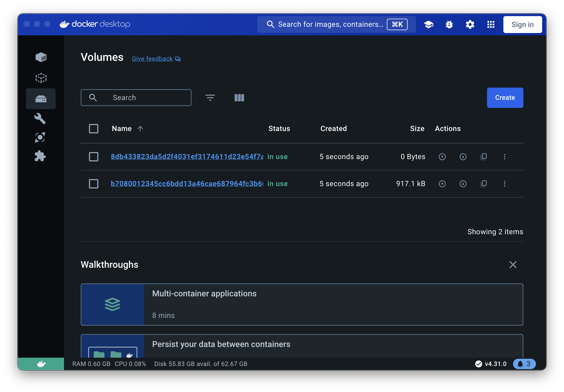Click the global search bar for images, containers
This screenshot has height=392, width=564.
(336, 24)
